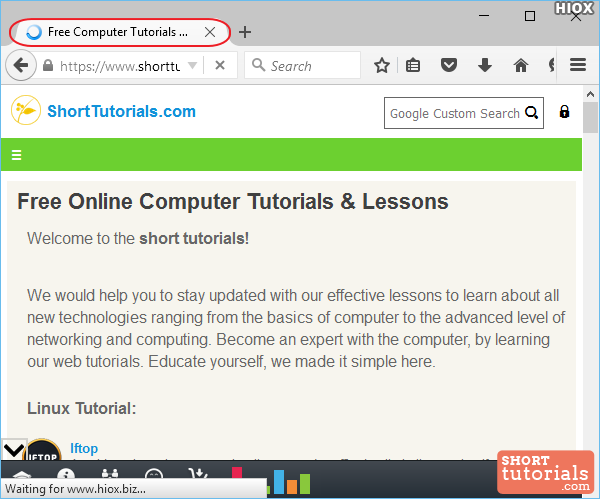Submit search with magnifier icon
Screen dimensions: 600x499
(532, 113)
